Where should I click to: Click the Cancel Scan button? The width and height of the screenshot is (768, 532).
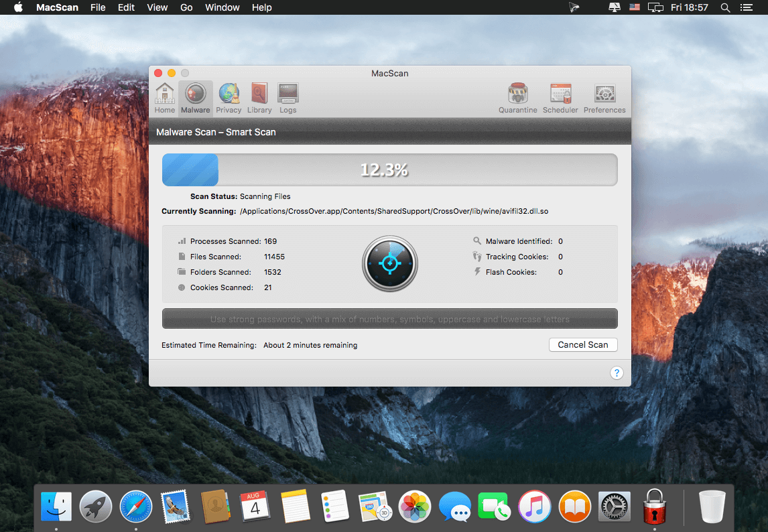(583, 345)
